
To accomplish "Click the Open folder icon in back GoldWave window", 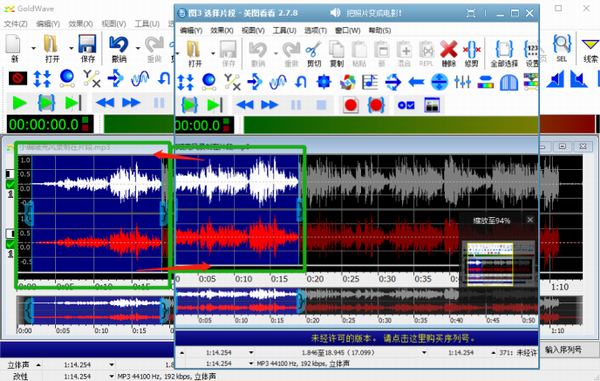I will [51, 44].
